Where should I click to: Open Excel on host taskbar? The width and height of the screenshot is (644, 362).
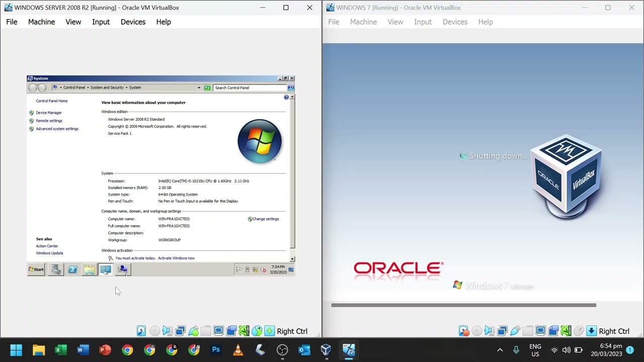coord(61,350)
